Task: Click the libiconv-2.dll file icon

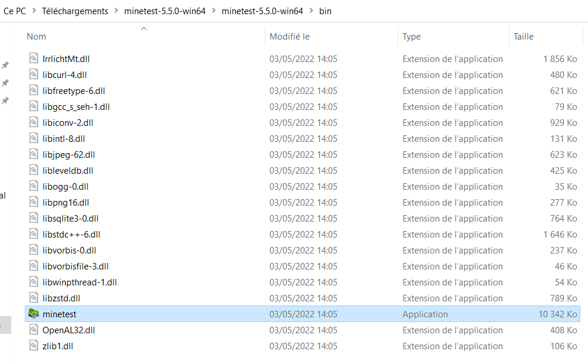Action: click(34, 122)
